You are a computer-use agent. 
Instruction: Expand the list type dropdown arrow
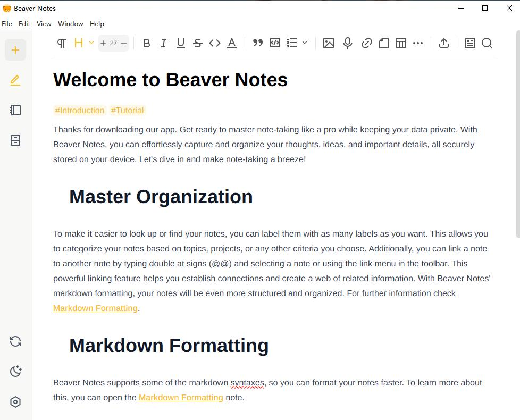click(x=305, y=43)
